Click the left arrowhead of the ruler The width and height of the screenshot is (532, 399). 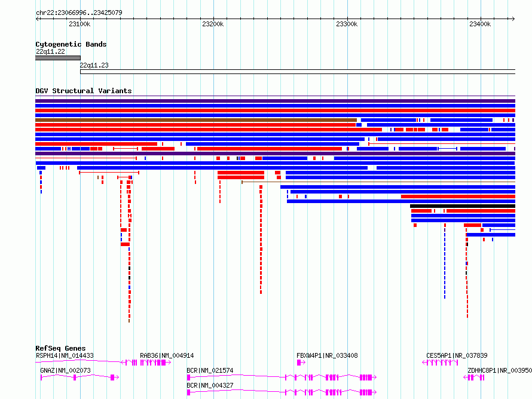(37, 19)
